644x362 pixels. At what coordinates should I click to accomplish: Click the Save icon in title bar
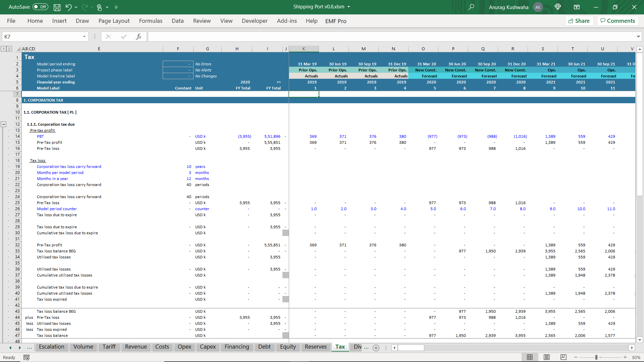pyautogui.click(x=57, y=7)
